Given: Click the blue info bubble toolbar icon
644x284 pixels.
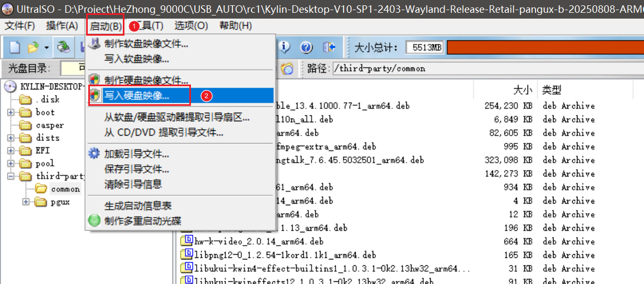Looking at the screenshot, I should coord(285,47).
